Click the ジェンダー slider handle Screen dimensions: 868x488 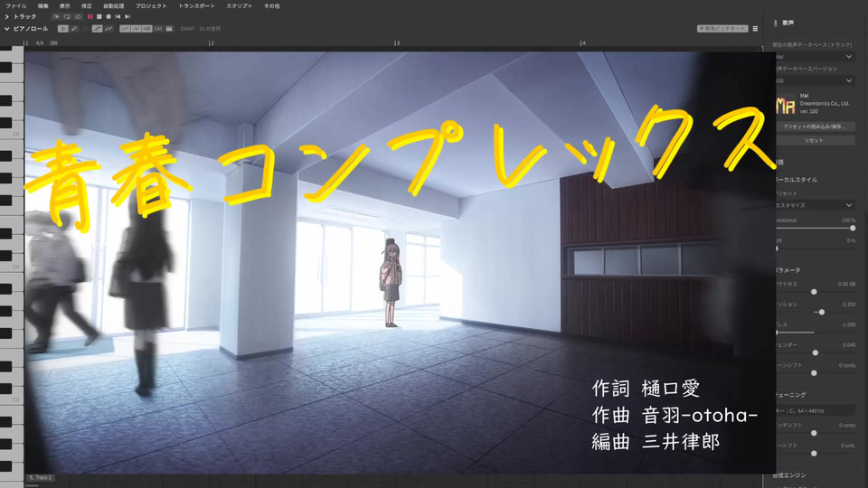point(816,352)
